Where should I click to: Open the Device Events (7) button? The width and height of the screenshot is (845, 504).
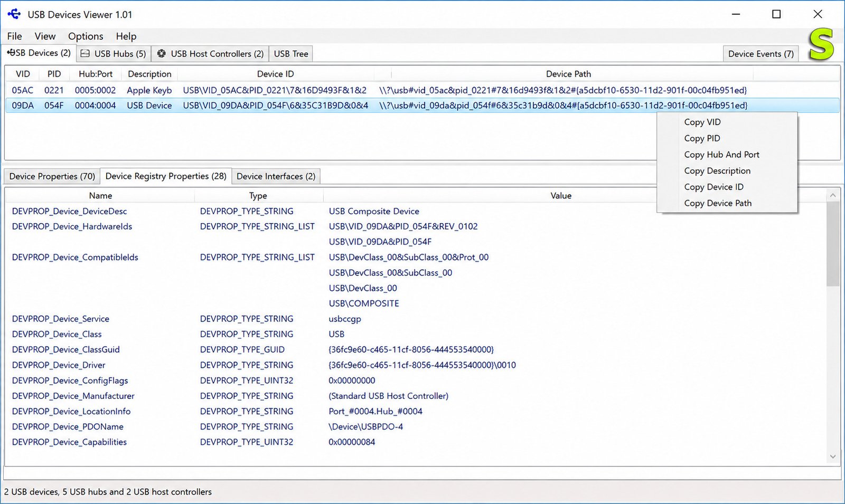tap(760, 54)
